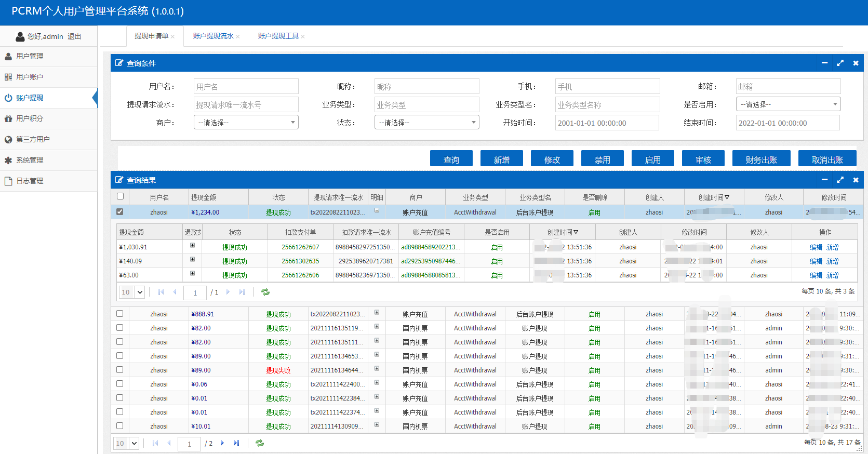Viewport: 868px width, 454px height.
Task: Open 系统管理 from the sidebar
Action: pyautogui.click(x=30, y=160)
